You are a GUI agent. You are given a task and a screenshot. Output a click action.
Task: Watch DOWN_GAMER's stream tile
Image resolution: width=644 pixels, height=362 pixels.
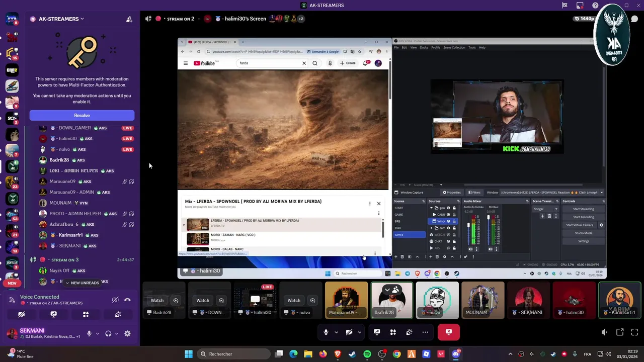pyautogui.click(x=203, y=300)
